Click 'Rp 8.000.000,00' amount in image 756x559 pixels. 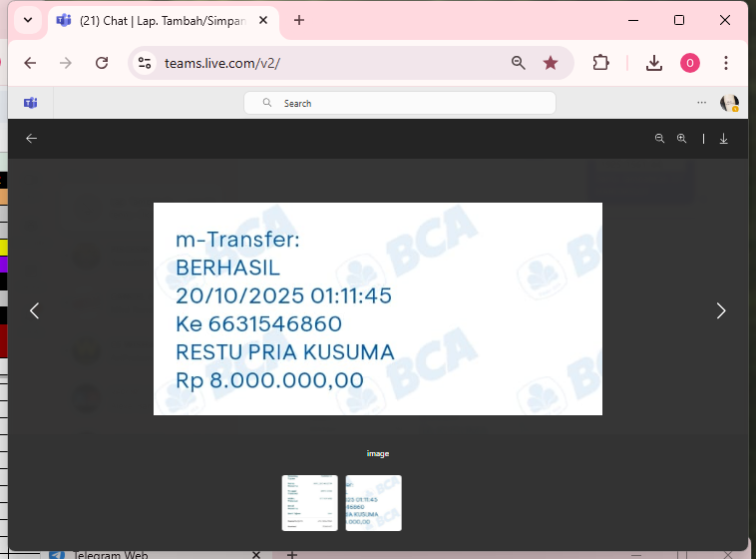point(269,381)
